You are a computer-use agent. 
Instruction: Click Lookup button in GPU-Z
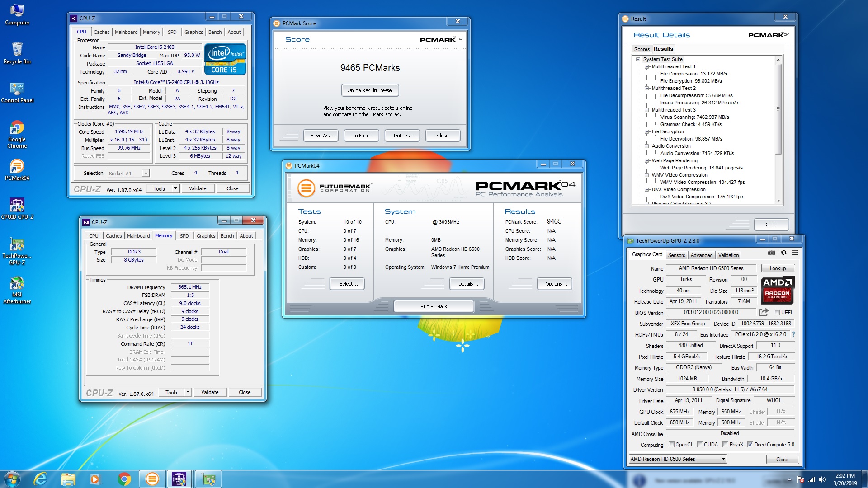(x=778, y=268)
